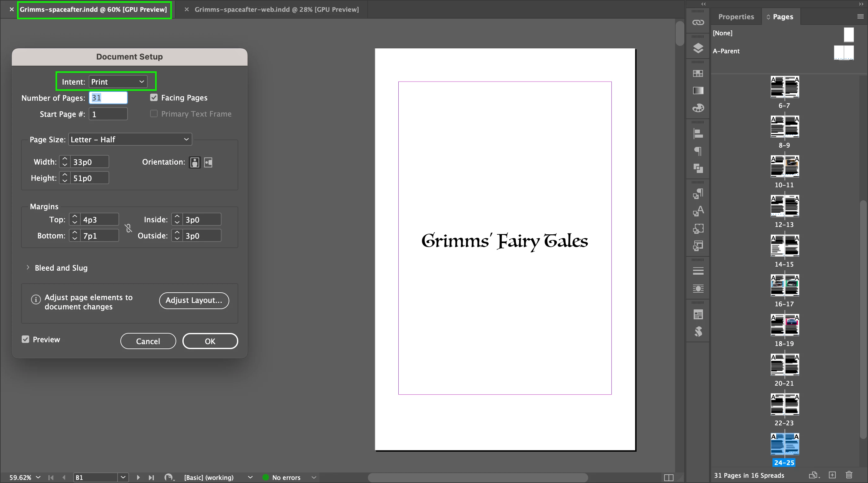The height and width of the screenshot is (483, 868).
Task: Switch to Grimms-spaceafter-web.indd tab
Action: [x=276, y=9]
